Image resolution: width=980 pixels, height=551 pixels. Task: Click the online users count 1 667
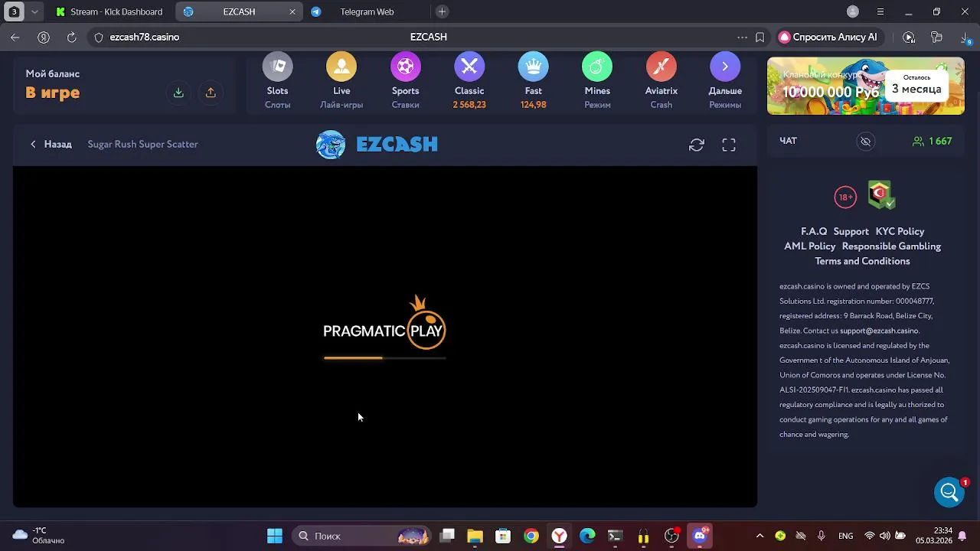tap(933, 142)
